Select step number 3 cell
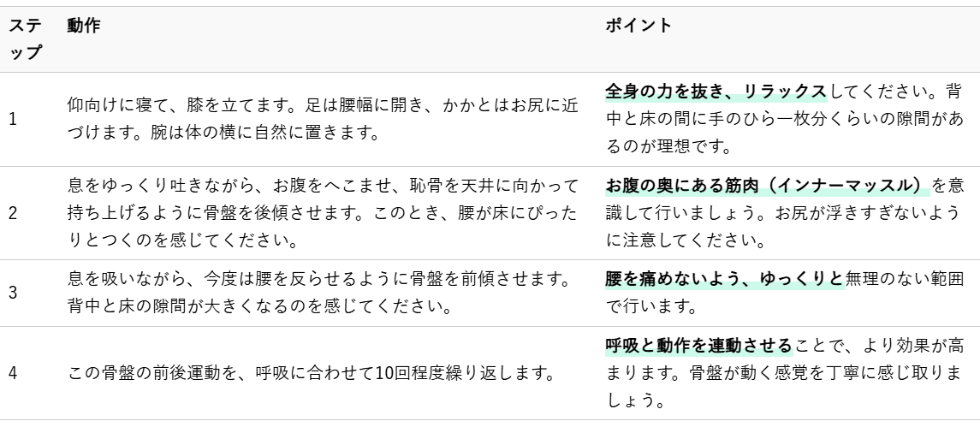The height and width of the screenshot is (427, 980). tap(13, 291)
